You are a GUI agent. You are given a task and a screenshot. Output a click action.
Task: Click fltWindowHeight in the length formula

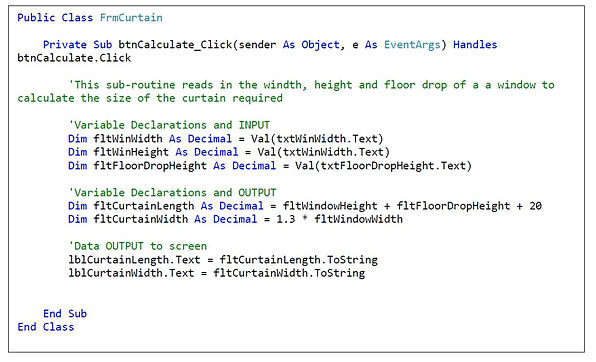point(330,206)
